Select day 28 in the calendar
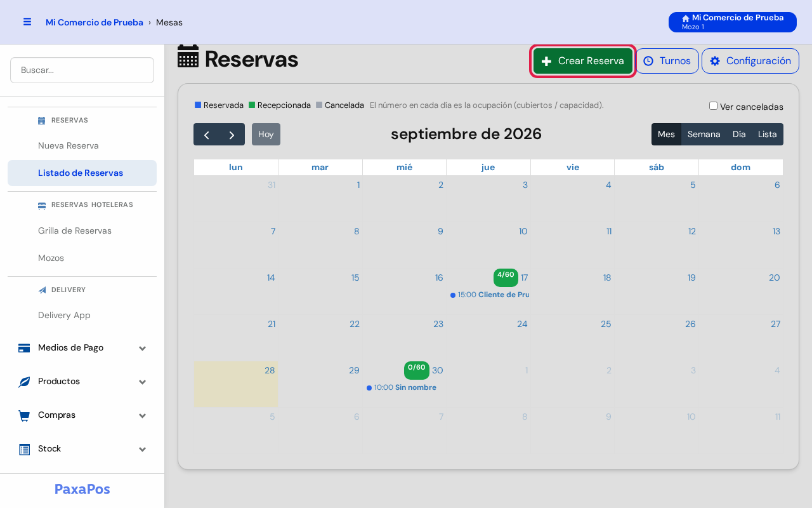 [x=270, y=370]
